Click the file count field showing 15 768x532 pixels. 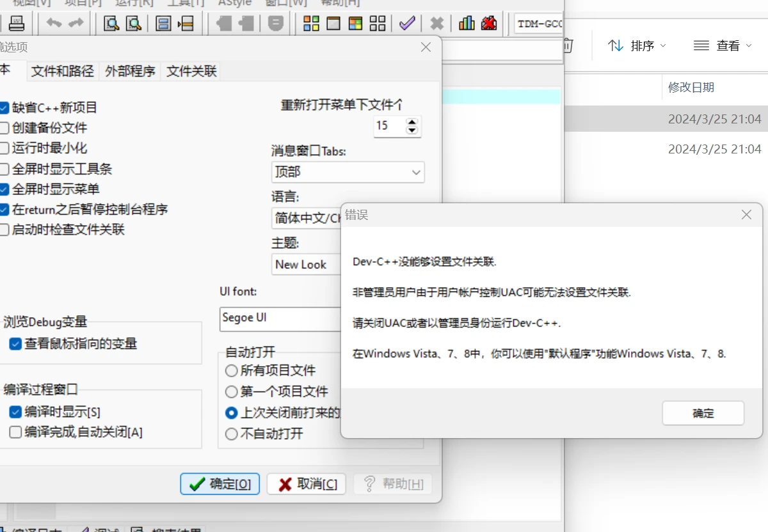pos(390,125)
